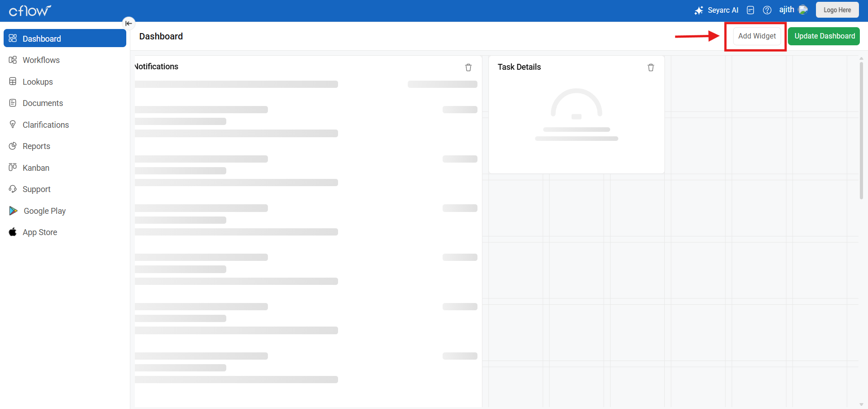Navigate to Documents in the sidebar
This screenshot has width=868, height=409.
(x=43, y=103)
